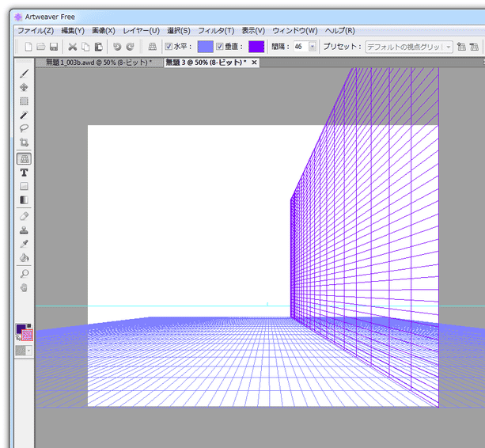Click the background color swatch in toolbox
This screenshot has height=448, width=485.
(27, 336)
